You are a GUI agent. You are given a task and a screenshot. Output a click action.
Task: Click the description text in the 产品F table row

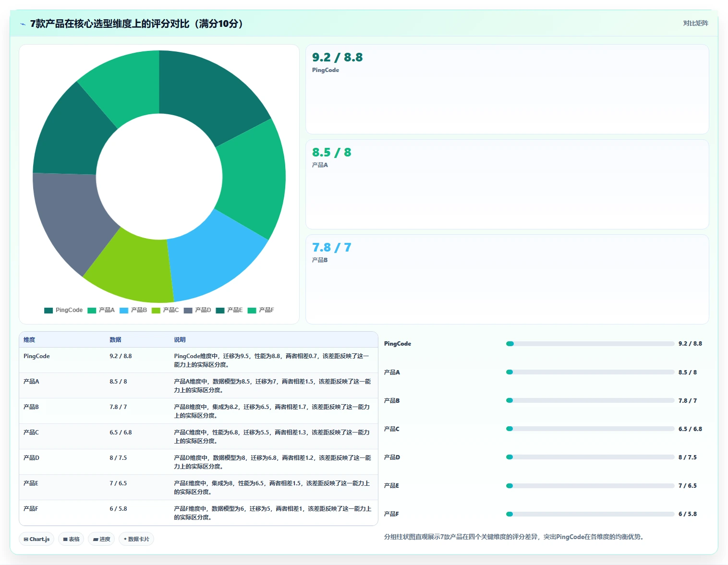point(273,513)
